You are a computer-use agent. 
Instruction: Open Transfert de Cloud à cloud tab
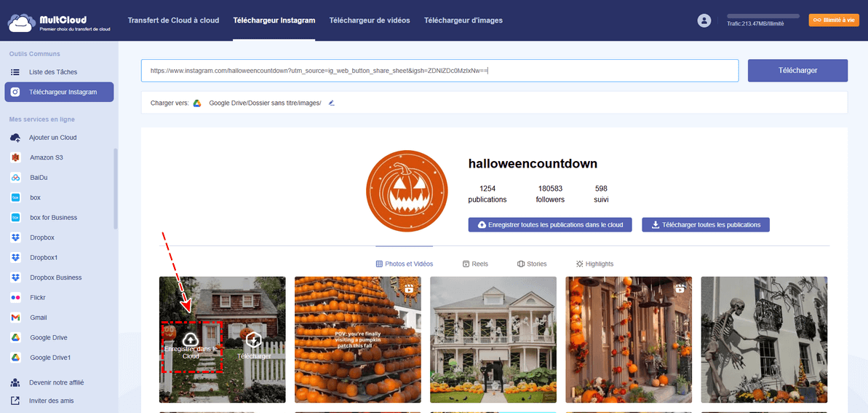[173, 20]
